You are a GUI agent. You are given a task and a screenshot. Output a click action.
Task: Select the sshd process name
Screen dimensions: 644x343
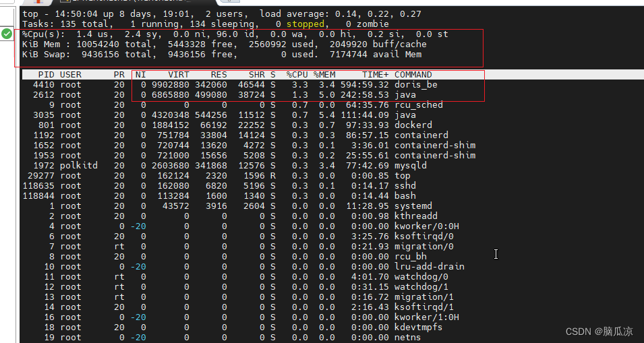point(405,186)
